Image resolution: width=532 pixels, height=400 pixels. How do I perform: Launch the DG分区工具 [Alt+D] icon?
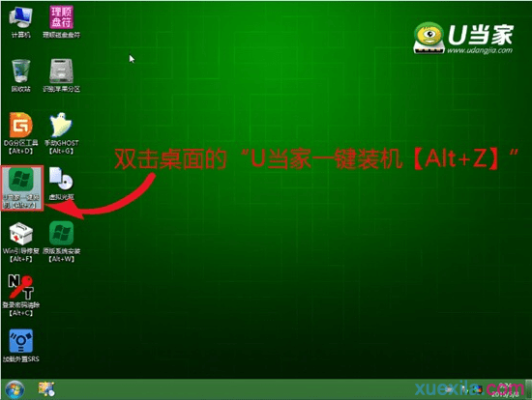coord(20,133)
